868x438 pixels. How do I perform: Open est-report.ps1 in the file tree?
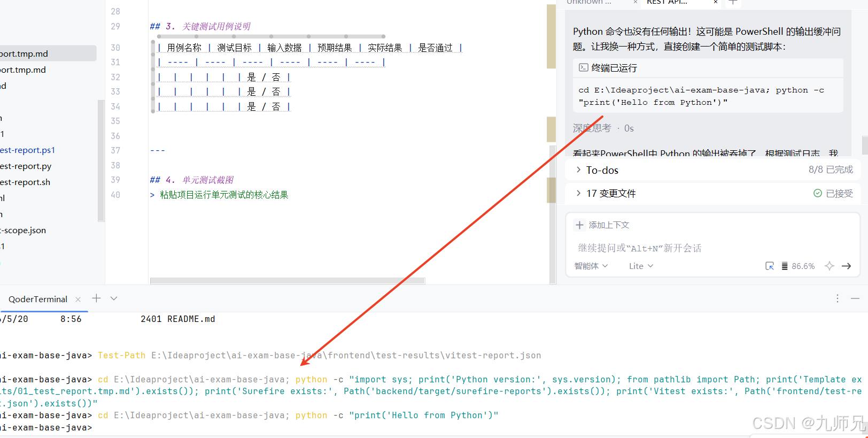tap(27, 150)
